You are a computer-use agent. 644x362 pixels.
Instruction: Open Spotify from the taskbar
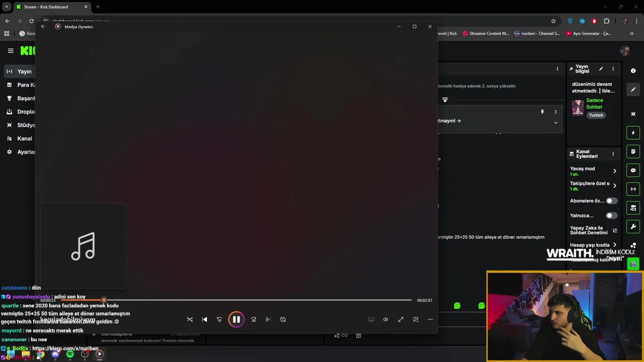tap(70, 354)
